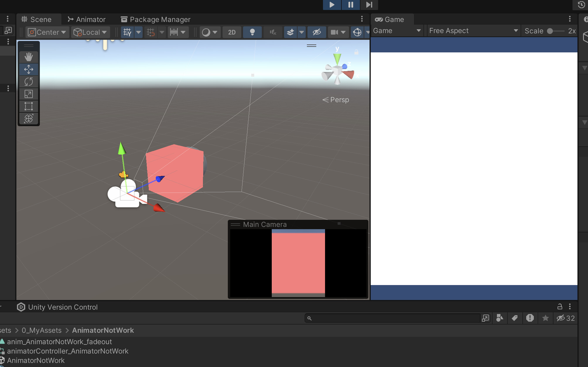Open the Local handle orientation dropdown
The width and height of the screenshot is (588, 367).
click(90, 32)
